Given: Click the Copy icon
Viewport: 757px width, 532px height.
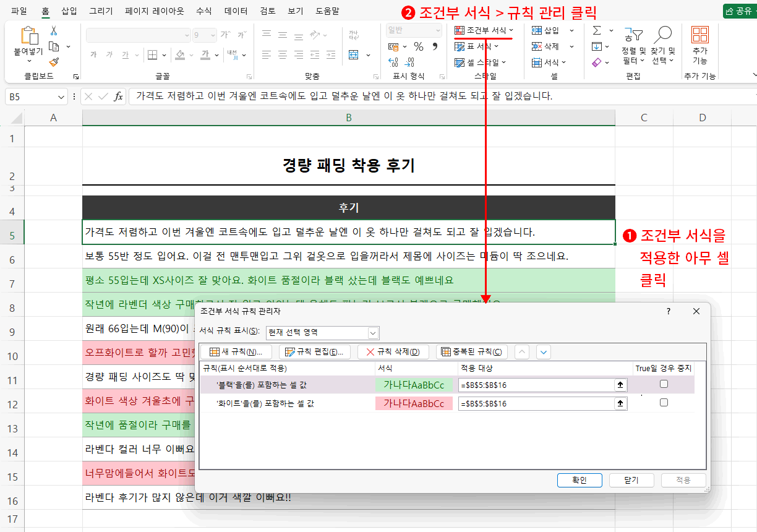Looking at the screenshot, I should 54,46.
